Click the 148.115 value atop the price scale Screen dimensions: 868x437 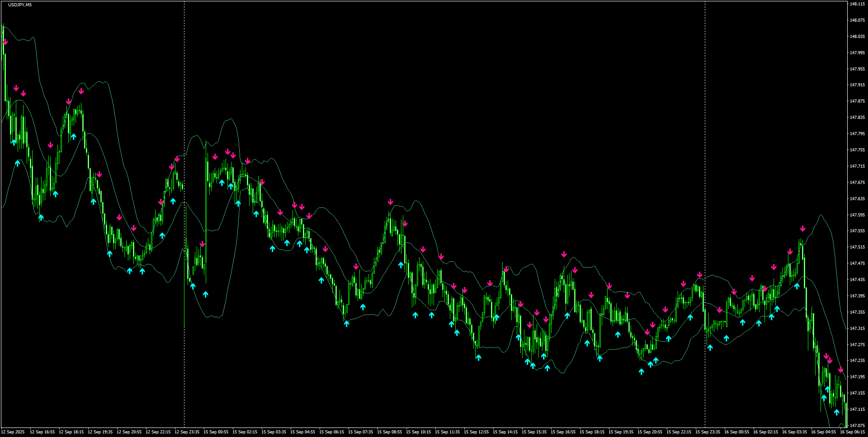click(858, 4)
